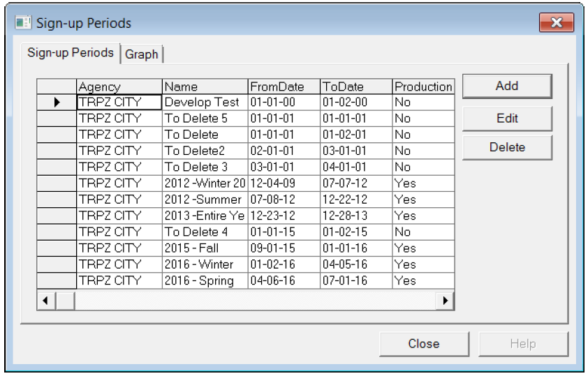This screenshot has width=588, height=376.
Task: Select the '2015 - Fall' cell
Action: pos(205,248)
